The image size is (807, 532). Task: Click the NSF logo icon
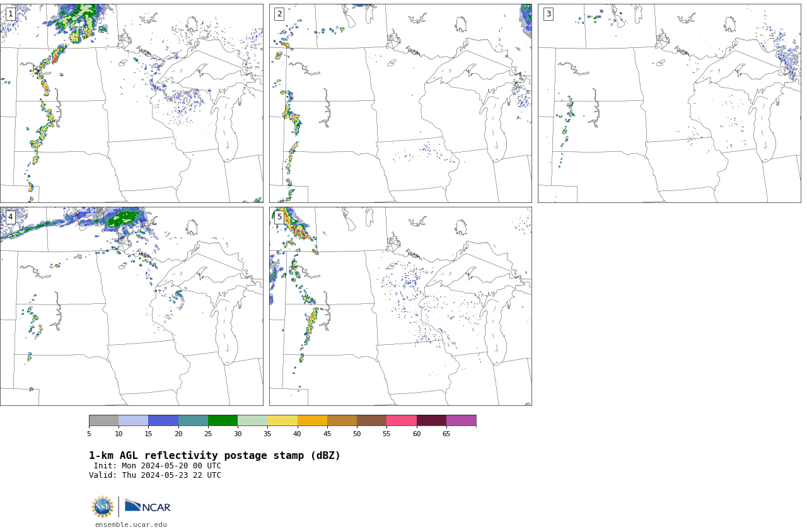103,507
